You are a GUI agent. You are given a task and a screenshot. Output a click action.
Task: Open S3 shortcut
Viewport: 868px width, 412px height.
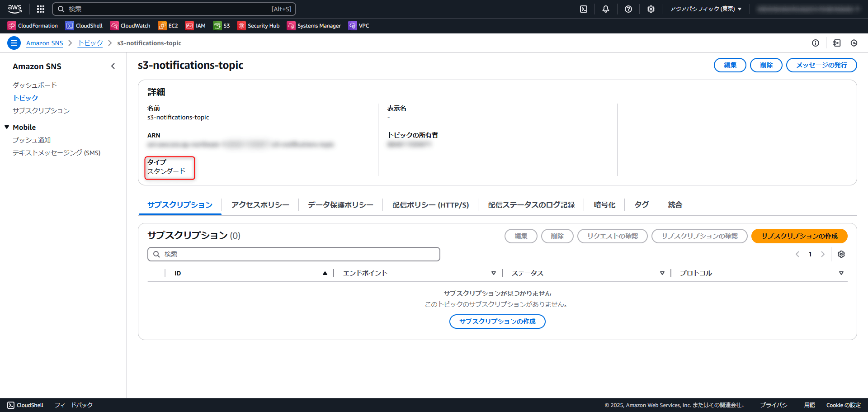[222, 26]
